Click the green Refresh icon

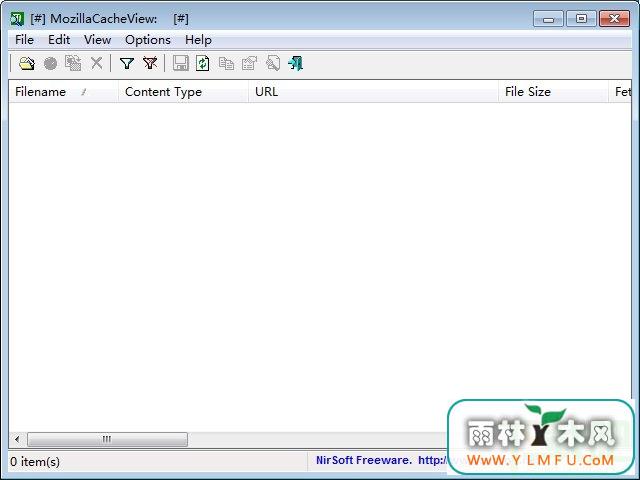203,64
